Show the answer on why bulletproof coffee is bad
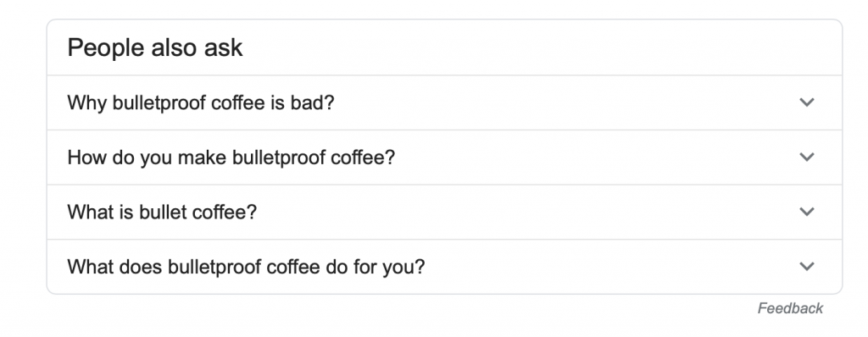This screenshot has width=868, height=337. (444, 102)
